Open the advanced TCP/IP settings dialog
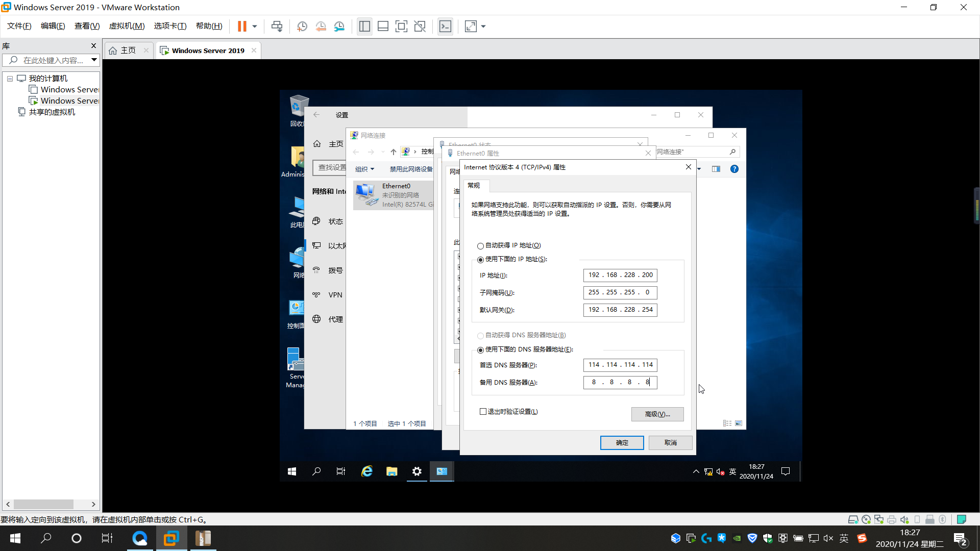 657,414
